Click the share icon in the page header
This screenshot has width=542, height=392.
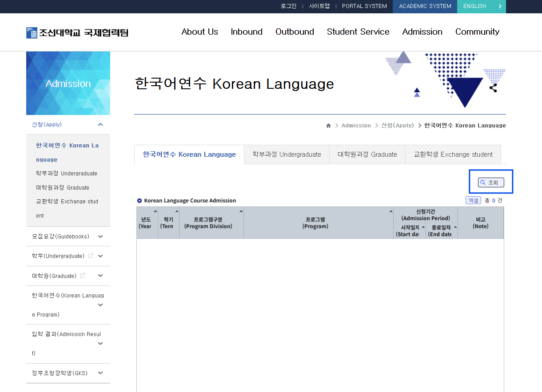click(x=493, y=88)
